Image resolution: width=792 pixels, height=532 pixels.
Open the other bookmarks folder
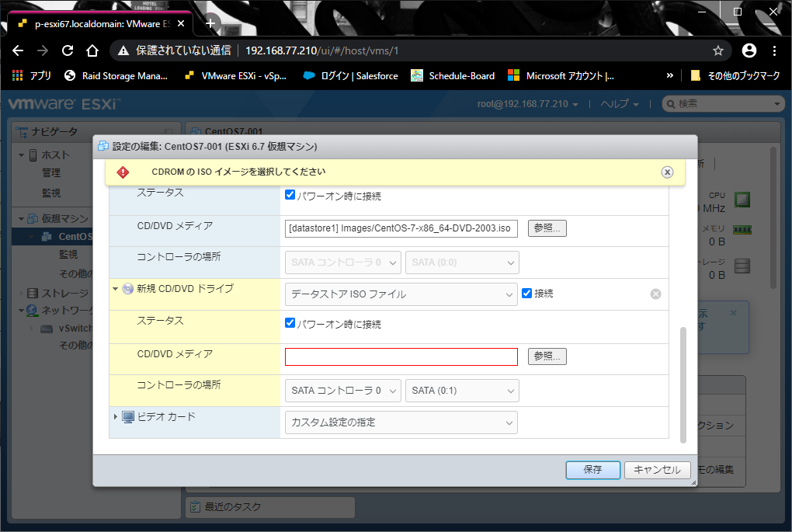pyautogui.click(x=735, y=76)
